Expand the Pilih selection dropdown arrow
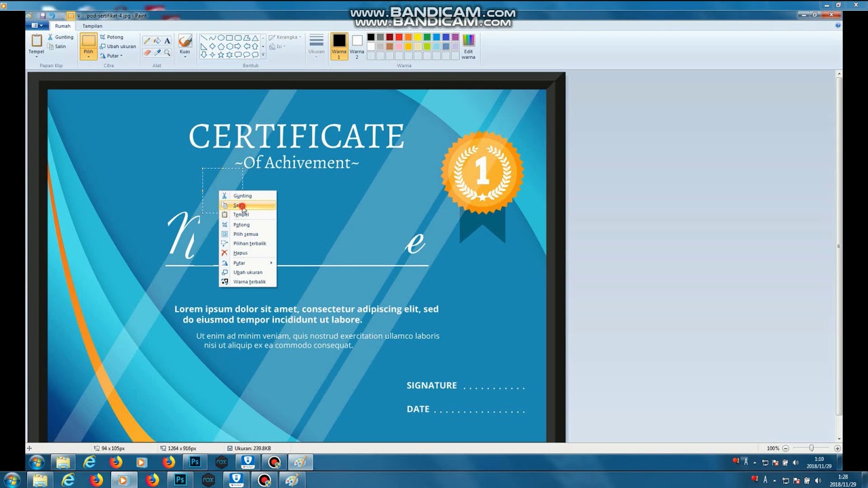This screenshot has height=488, width=868. point(88,56)
